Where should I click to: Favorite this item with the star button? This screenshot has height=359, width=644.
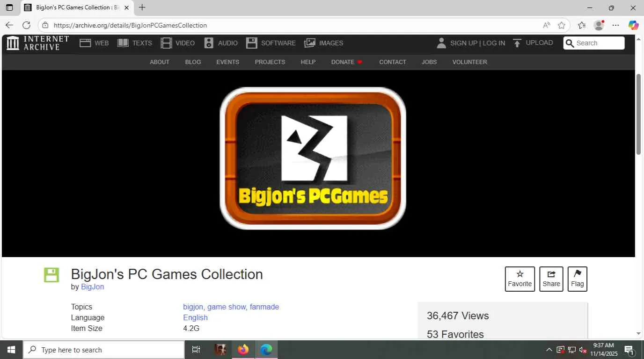point(520,279)
